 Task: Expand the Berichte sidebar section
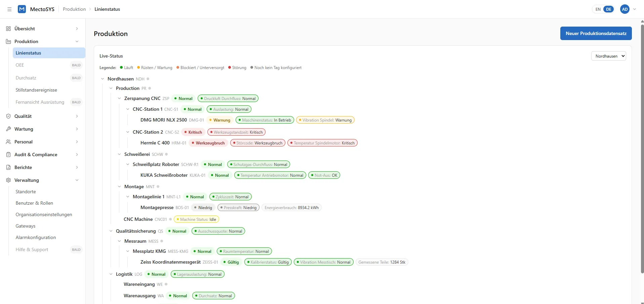point(77,167)
